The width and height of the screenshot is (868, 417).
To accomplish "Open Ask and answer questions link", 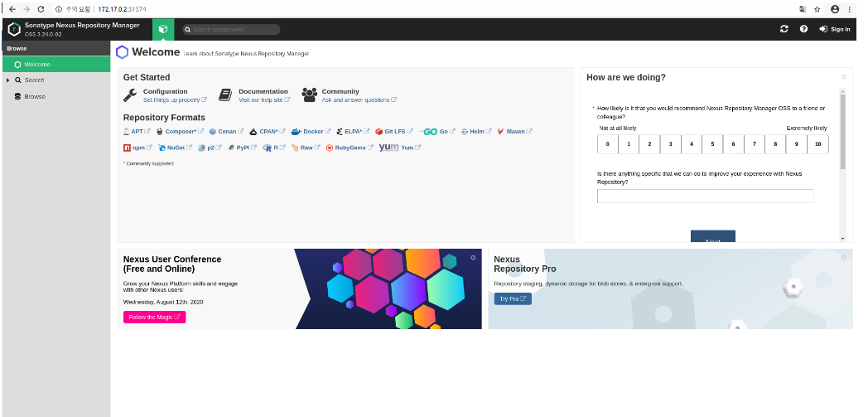I will point(359,100).
